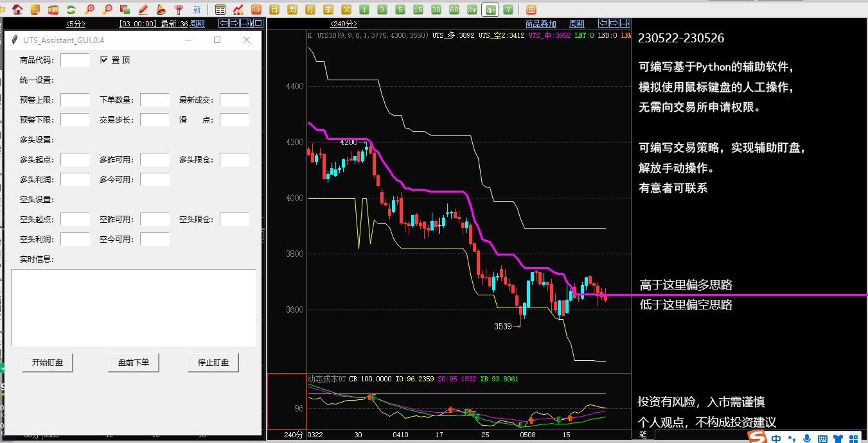Click the orange 画 drawing icon
868x443 pixels.
pyautogui.click(x=531, y=9)
